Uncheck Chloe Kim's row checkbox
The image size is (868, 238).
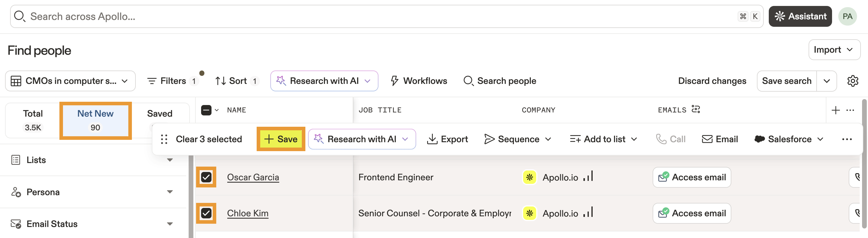(206, 213)
